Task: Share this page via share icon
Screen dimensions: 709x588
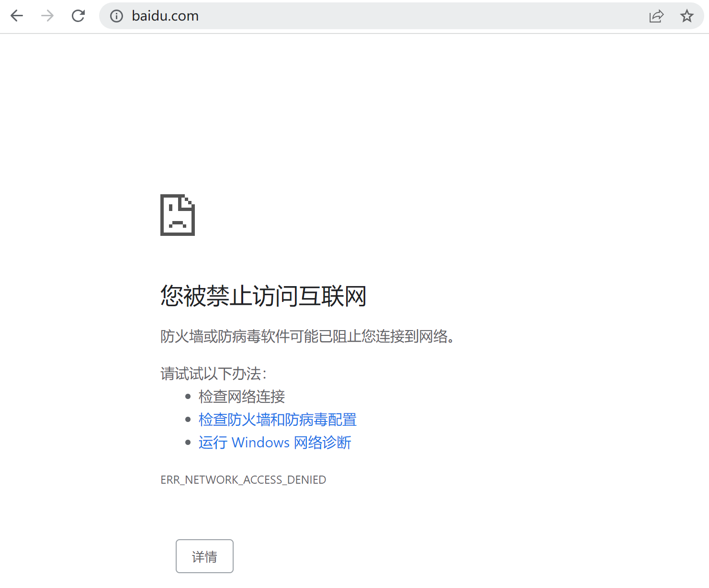Action: tap(656, 16)
